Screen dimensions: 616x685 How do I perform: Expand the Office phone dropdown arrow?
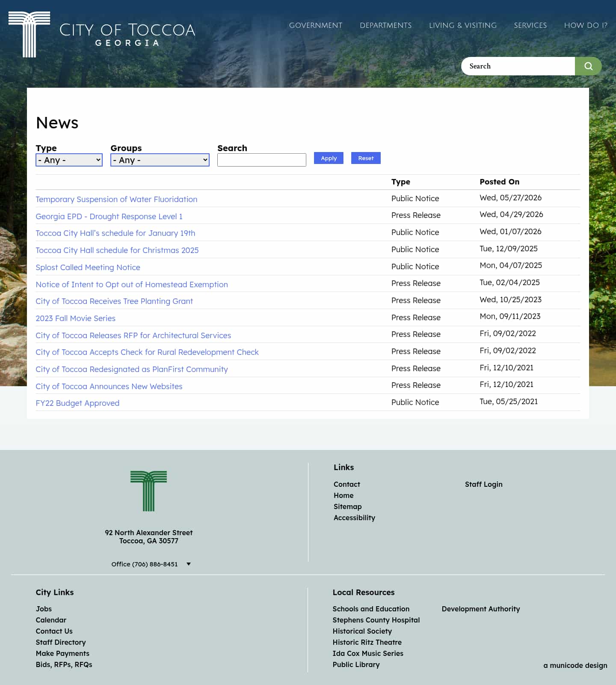tap(189, 564)
